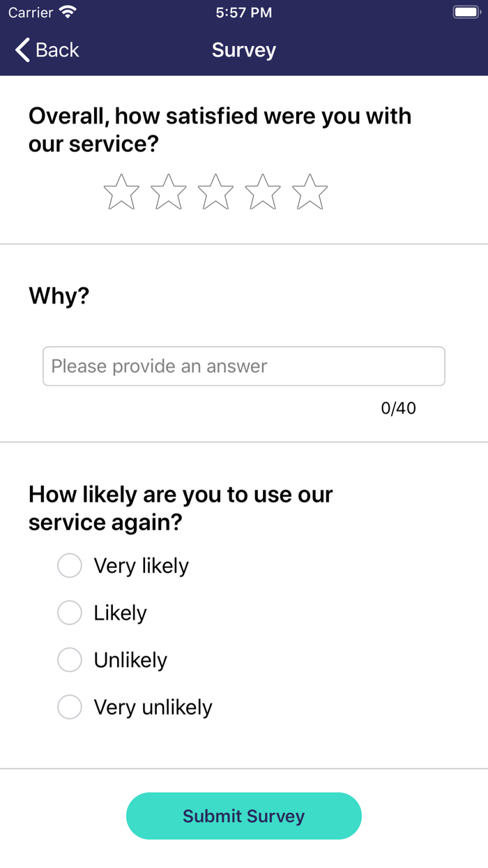
Task: Tap the Survey title in header
Action: [244, 50]
